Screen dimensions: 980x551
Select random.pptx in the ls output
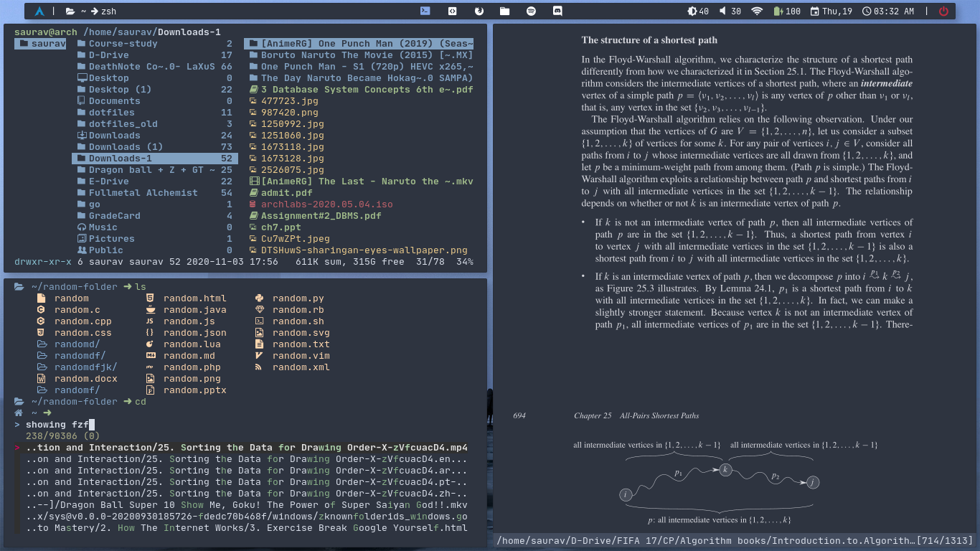click(x=195, y=390)
